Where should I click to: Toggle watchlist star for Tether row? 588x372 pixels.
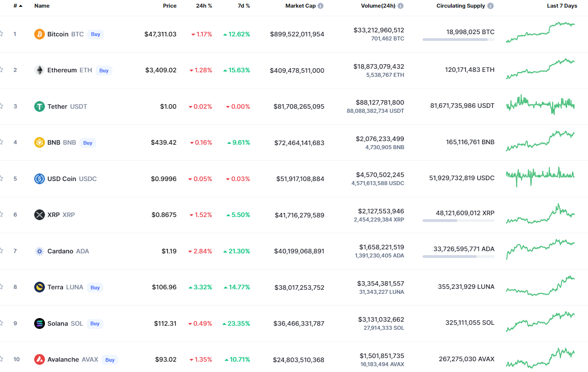1,106
